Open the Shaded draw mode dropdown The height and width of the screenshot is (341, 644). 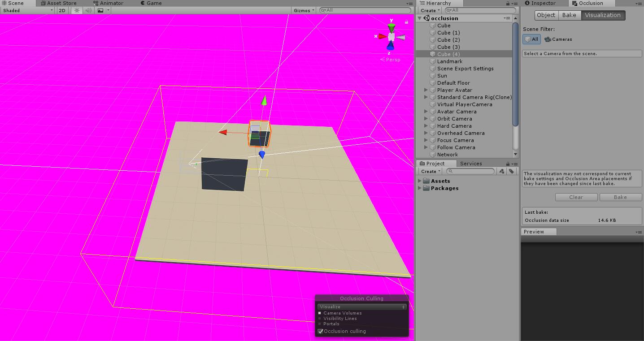pyautogui.click(x=27, y=10)
